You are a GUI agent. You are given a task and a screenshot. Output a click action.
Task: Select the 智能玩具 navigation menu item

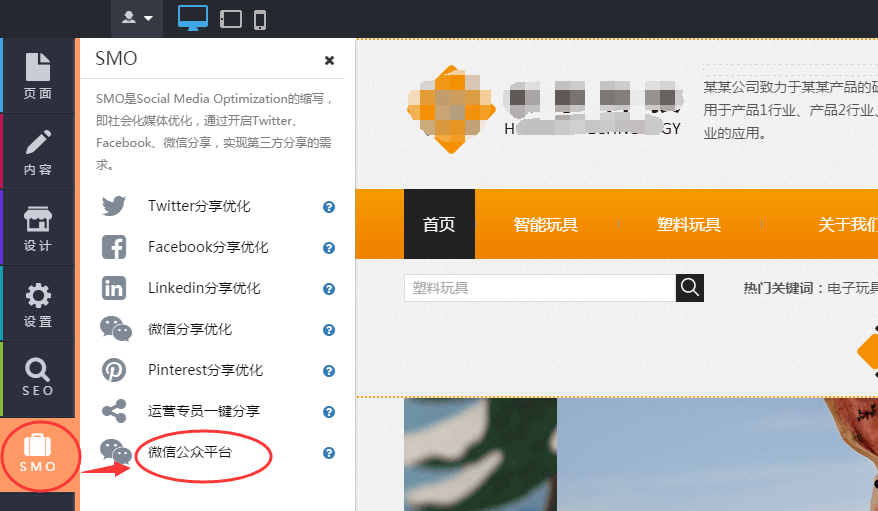545,224
